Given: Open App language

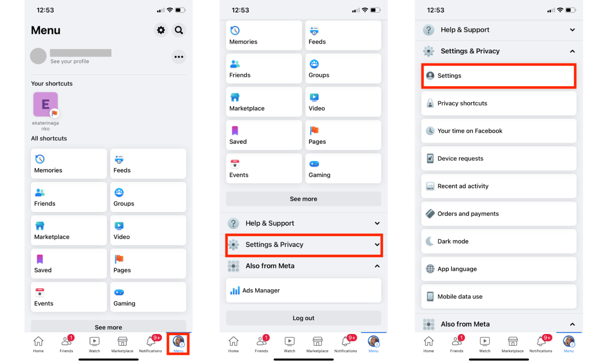Looking at the screenshot, I should point(499,269).
